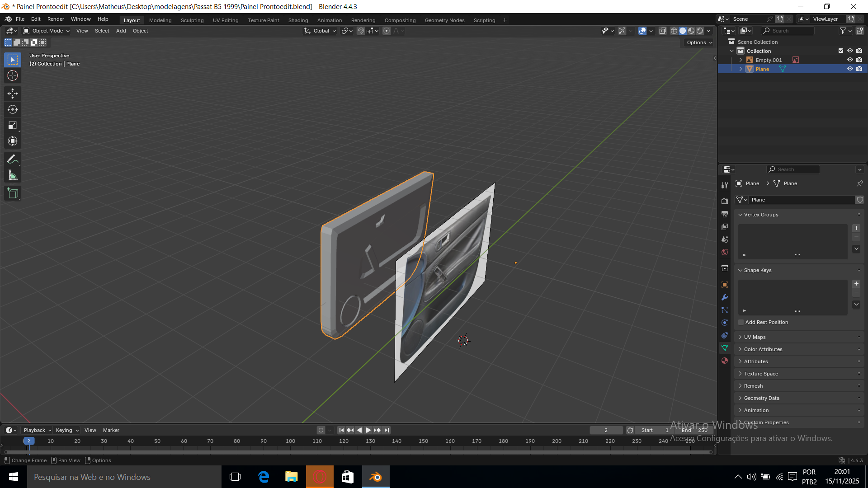Select the Measure tool
868x488 pixels.
13,176
